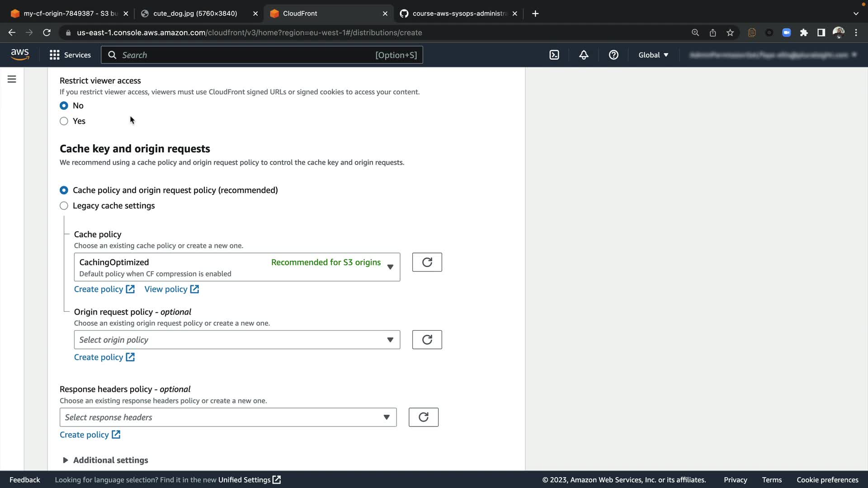This screenshot has height=488, width=868.
Task: Refresh the Cache policy list
Action: click(x=427, y=262)
